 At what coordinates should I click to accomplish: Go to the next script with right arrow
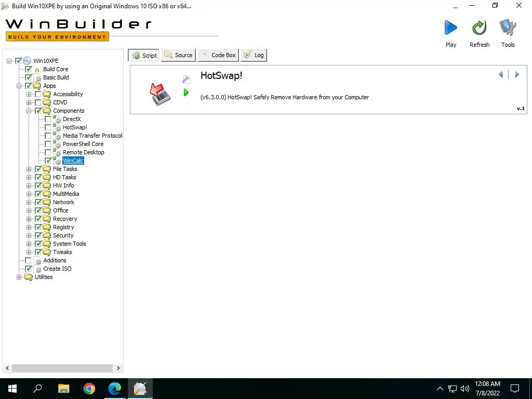(517, 74)
